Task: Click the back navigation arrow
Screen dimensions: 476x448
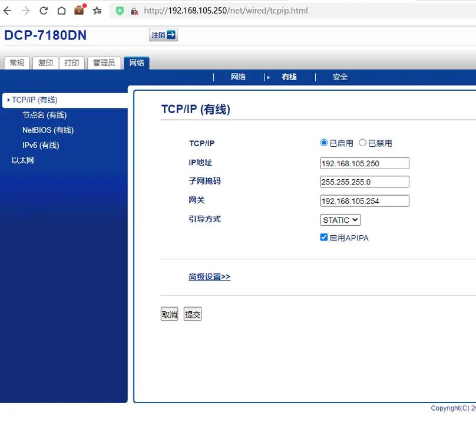Action: tap(8, 10)
